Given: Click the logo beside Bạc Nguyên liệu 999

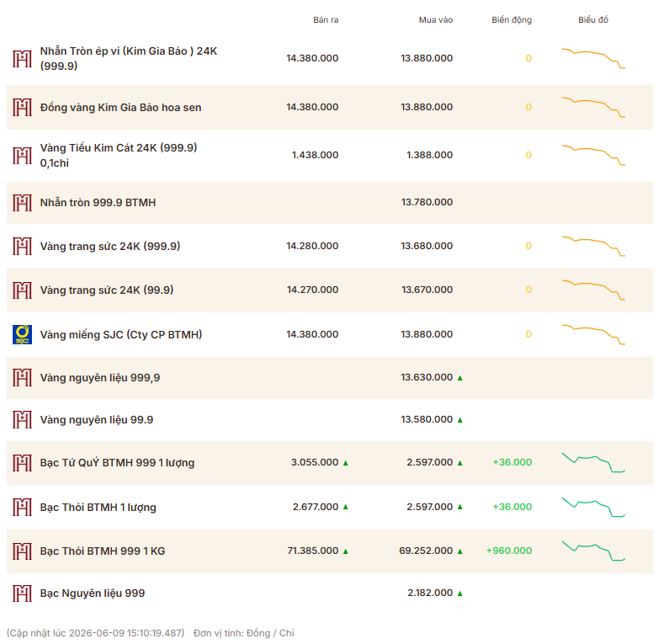Looking at the screenshot, I should (22, 593).
